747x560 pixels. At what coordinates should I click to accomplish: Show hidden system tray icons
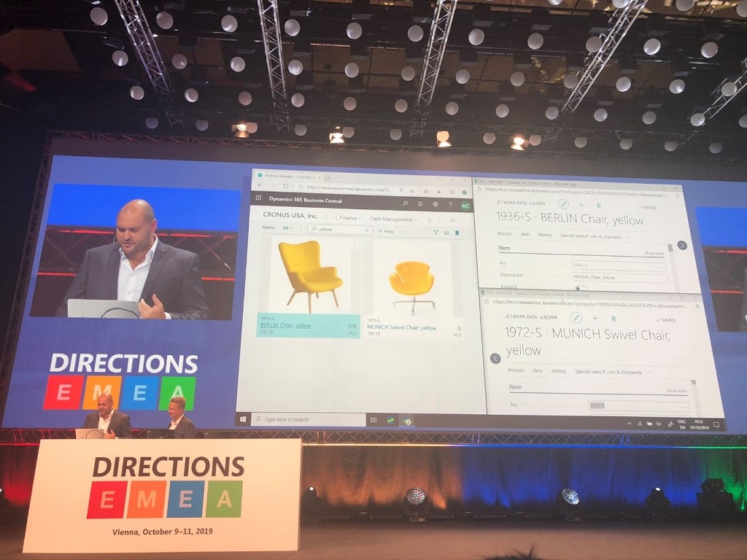(x=630, y=424)
